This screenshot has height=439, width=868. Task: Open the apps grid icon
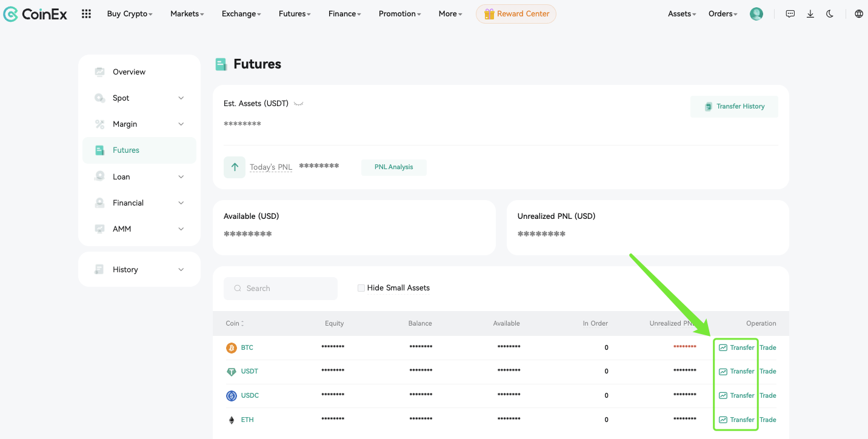(87, 14)
